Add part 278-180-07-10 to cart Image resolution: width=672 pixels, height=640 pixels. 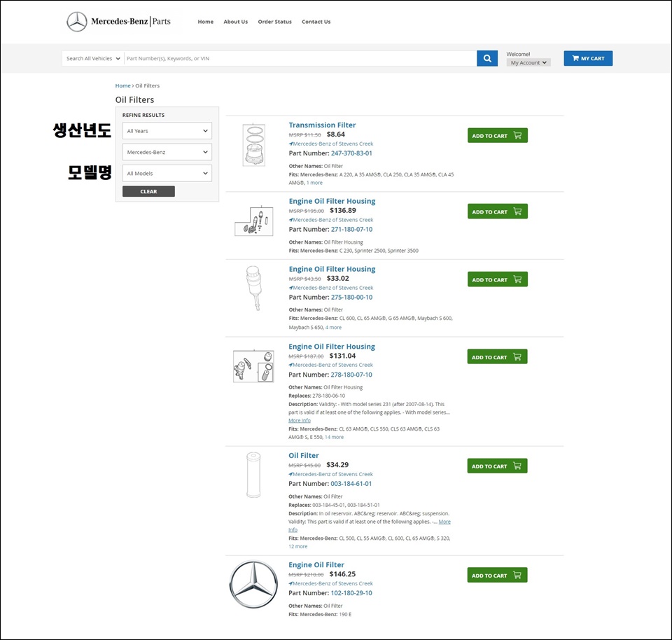497,356
